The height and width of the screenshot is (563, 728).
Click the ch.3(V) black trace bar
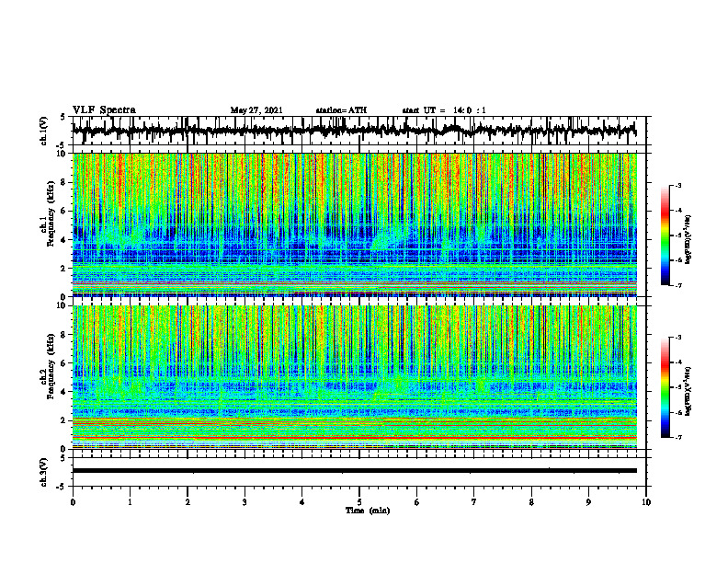354,471
